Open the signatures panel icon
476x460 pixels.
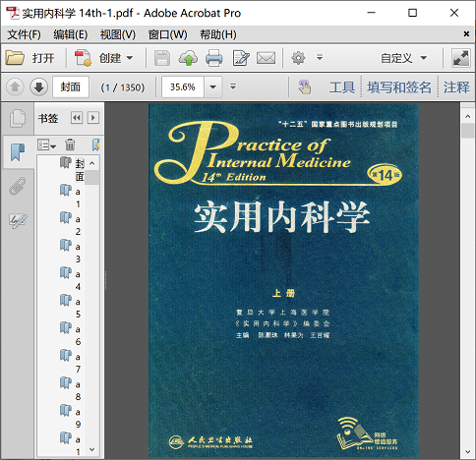point(18,220)
